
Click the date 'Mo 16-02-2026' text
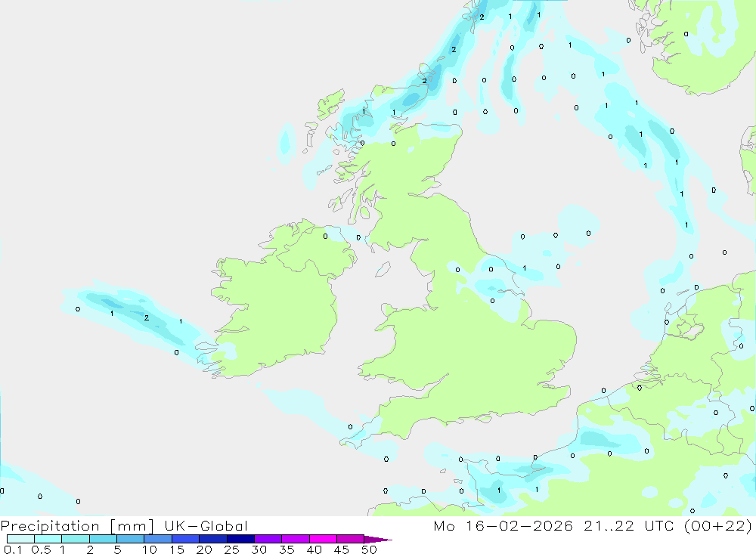(503, 526)
